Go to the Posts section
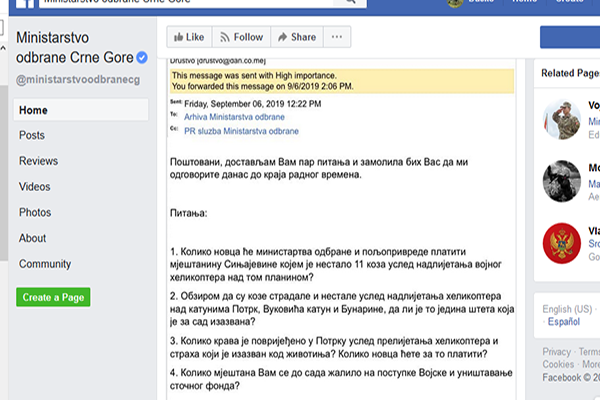This screenshot has height=400, width=600. point(32,135)
